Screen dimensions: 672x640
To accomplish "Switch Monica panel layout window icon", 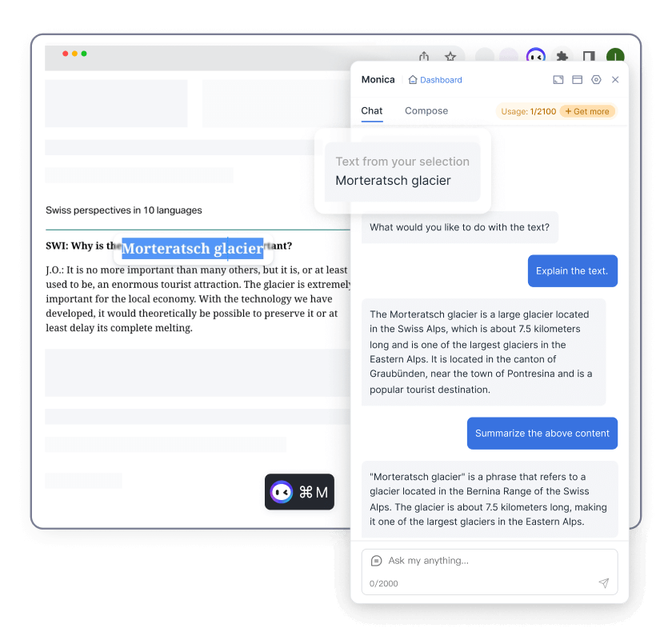I will tap(577, 80).
